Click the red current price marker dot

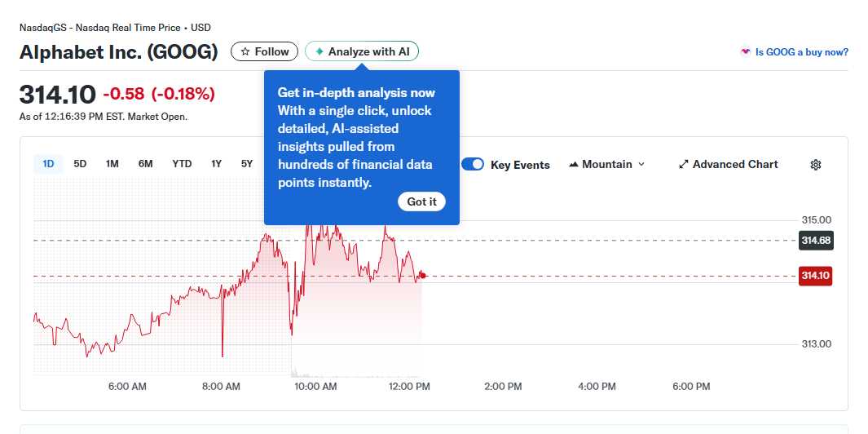click(x=422, y=276)
